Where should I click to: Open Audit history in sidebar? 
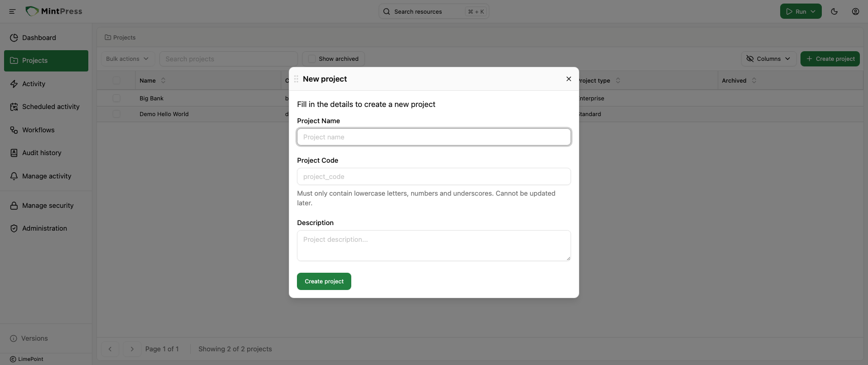pos(46,153)
